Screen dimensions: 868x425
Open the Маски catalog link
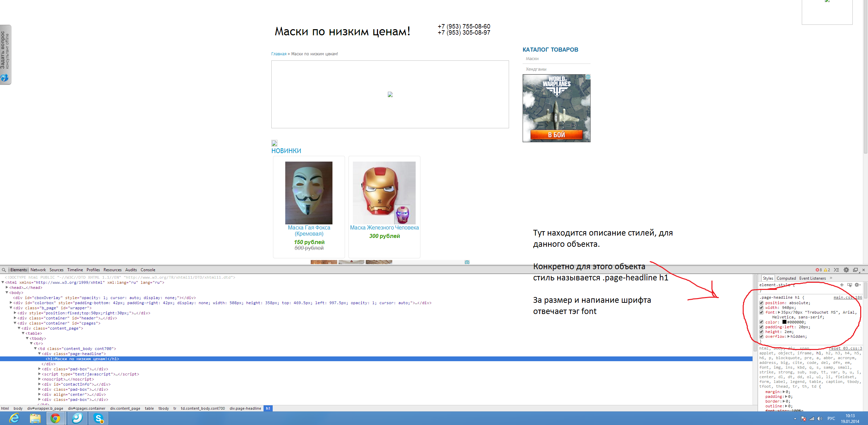(x=532, y=59)
